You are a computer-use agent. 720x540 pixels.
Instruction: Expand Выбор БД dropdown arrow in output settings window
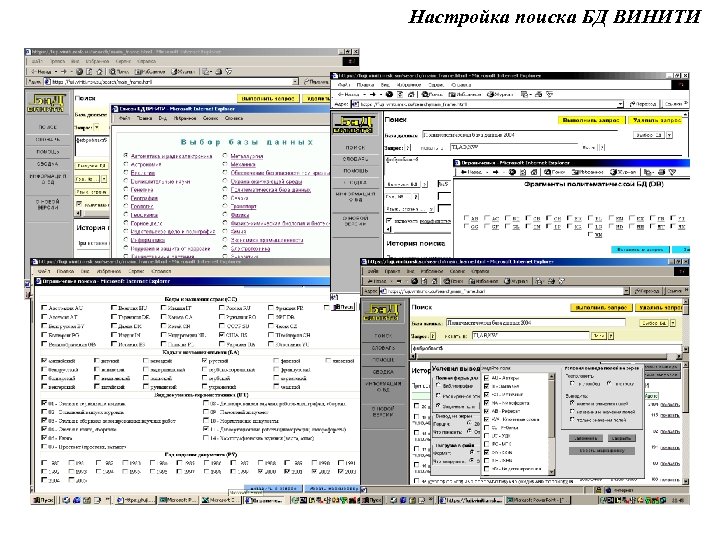(x=673, y=323)
